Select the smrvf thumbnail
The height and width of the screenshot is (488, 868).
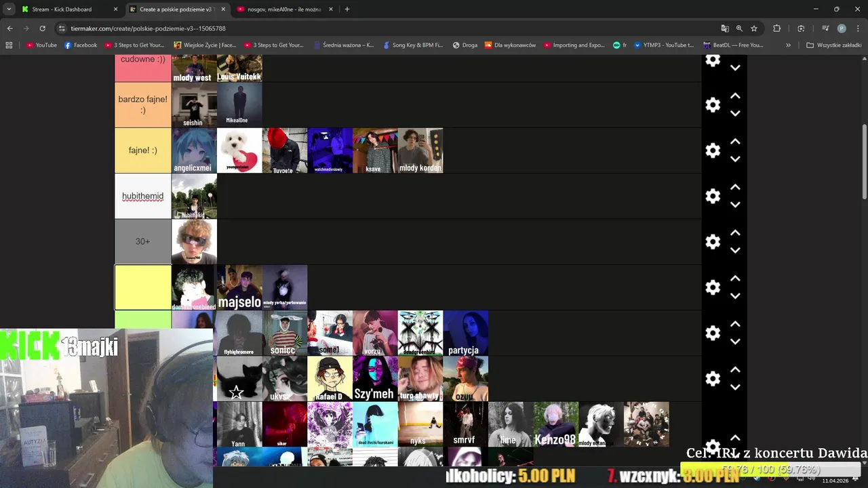coord(465,424)
